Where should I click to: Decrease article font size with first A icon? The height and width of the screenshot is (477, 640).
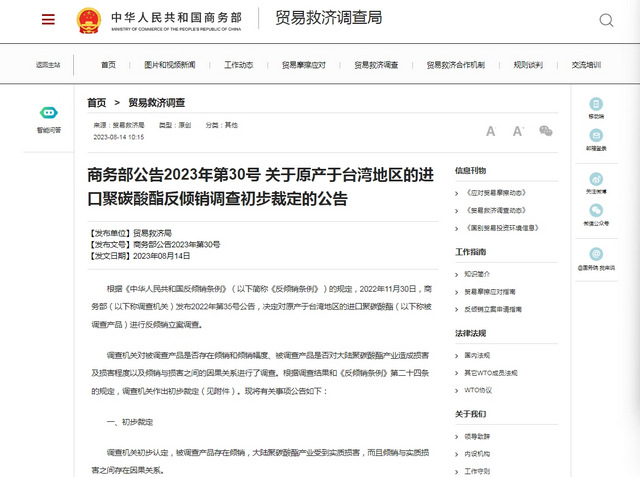tap(491, 131)
